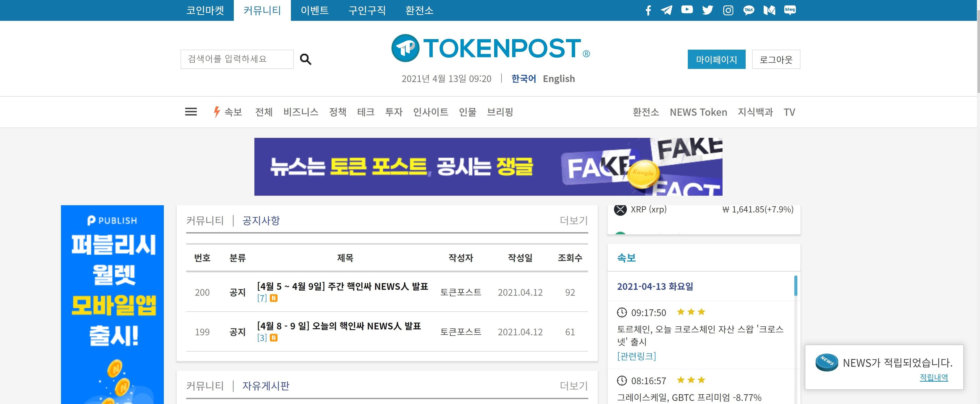
Task: Open 환전소 in the right navigation
Action: (646, 112)
